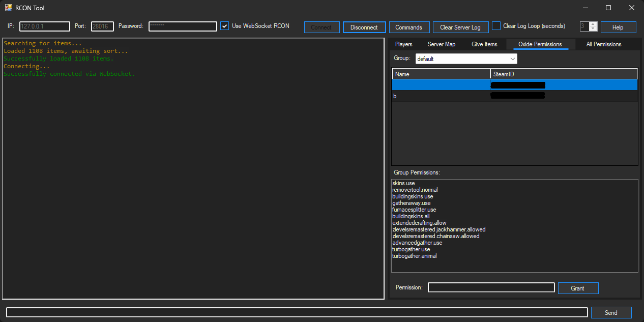Select the All Permissions tab
The width and height of the screenshot is (644, 322).
603,44
